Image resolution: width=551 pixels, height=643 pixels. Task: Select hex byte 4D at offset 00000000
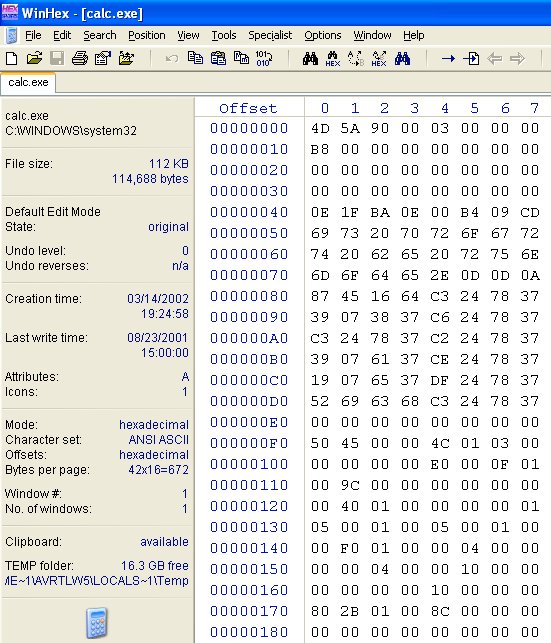click(320, 128)
